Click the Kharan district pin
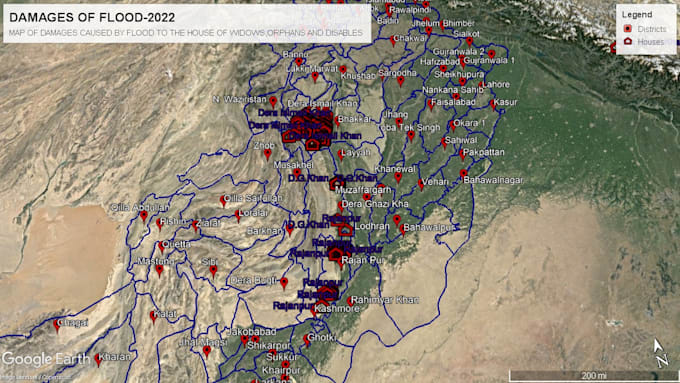Image resolution: width=680 pixels, height=383 pixels. click(x=98, y=360)
